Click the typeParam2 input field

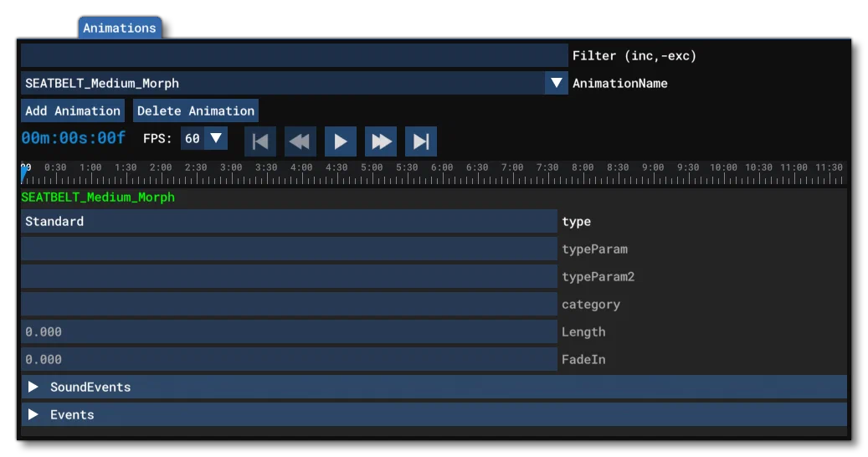click(289, 277)
